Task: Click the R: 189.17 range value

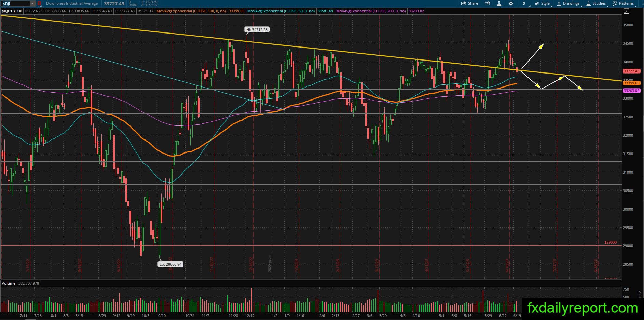Action: 145,11
